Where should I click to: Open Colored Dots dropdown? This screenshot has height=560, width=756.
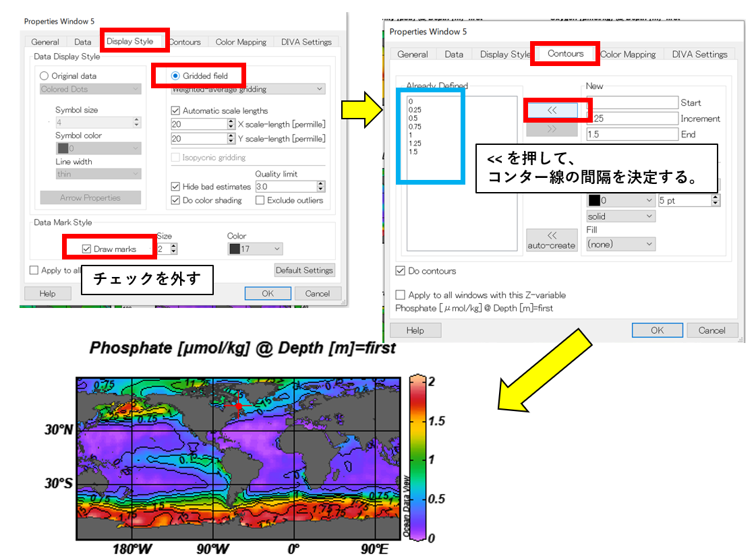click(x=90, y=89)
